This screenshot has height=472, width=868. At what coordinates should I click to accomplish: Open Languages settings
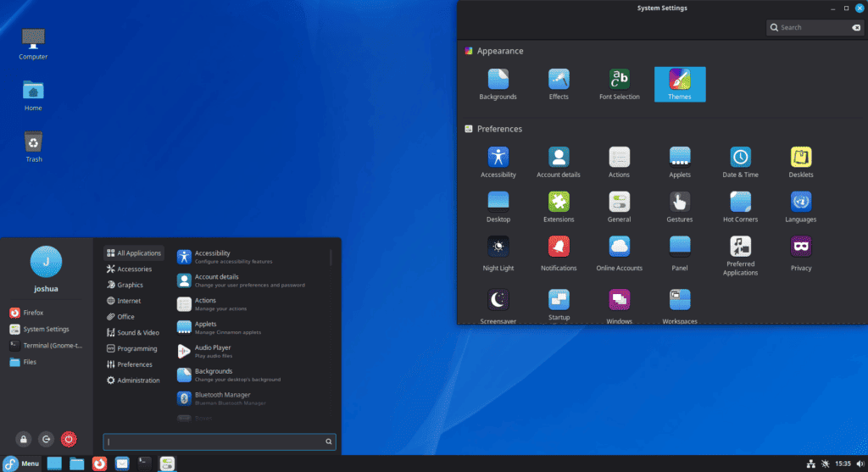click(801, 207)
